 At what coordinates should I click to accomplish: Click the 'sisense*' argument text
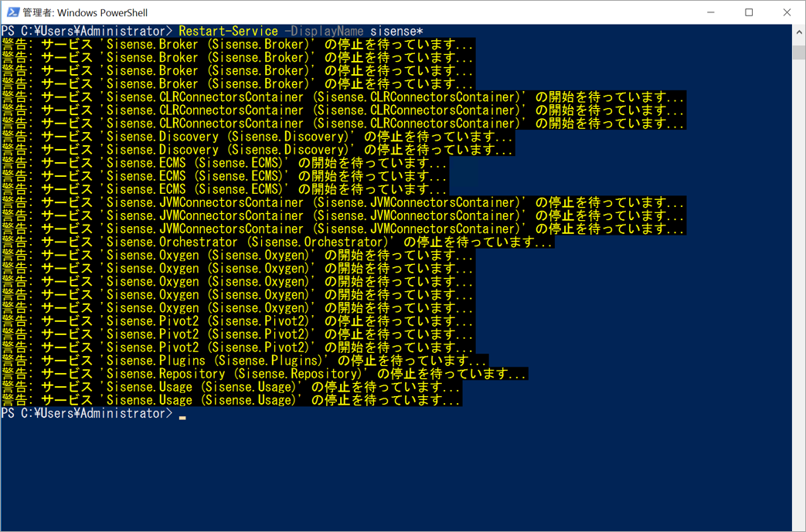click(x=396, y=32)
